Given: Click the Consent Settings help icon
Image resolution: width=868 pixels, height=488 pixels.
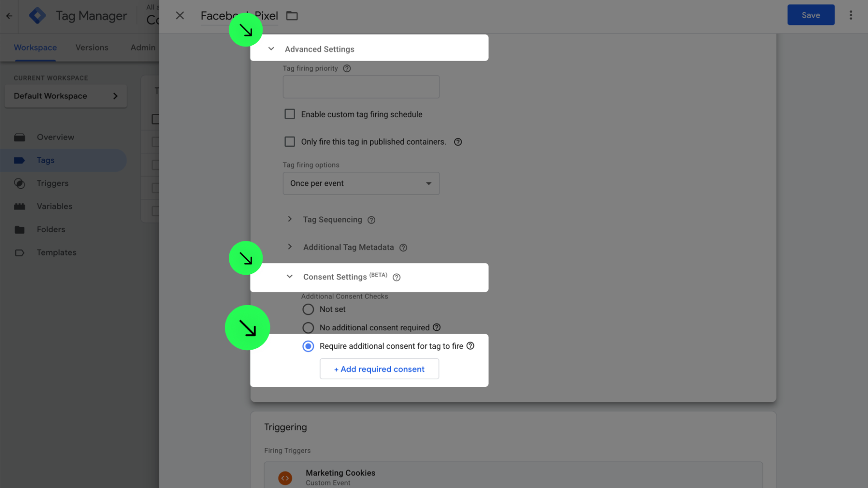Looking at the screenshot, I should tap(396, 277).
